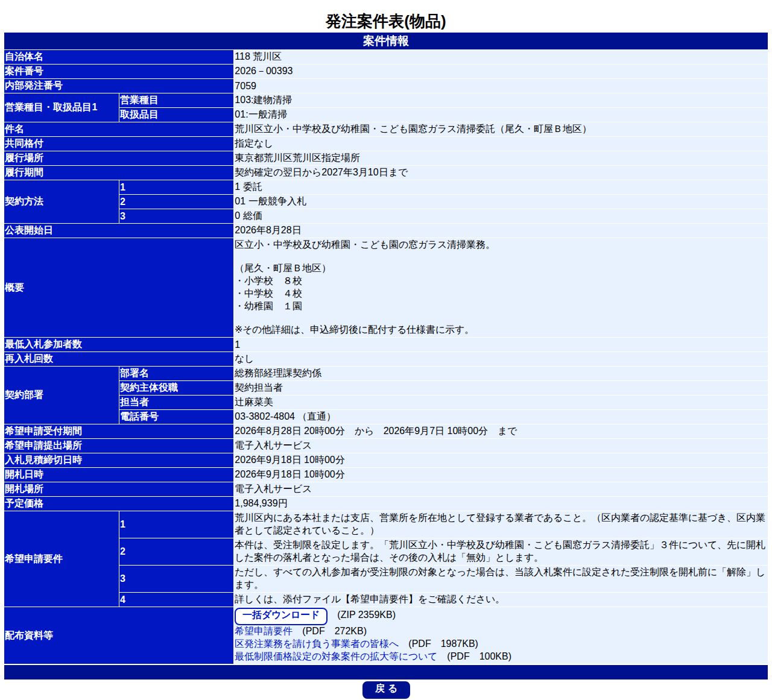The height and width of the screenshot is (700, 772).
Task: Select requirement 4 text starting 詳しくは
Action: (x=369, y=599)
